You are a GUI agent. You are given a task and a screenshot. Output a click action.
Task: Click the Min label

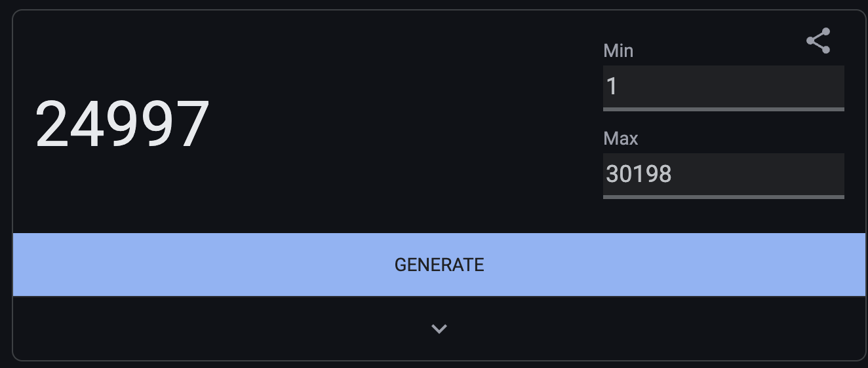click(618, 50)
